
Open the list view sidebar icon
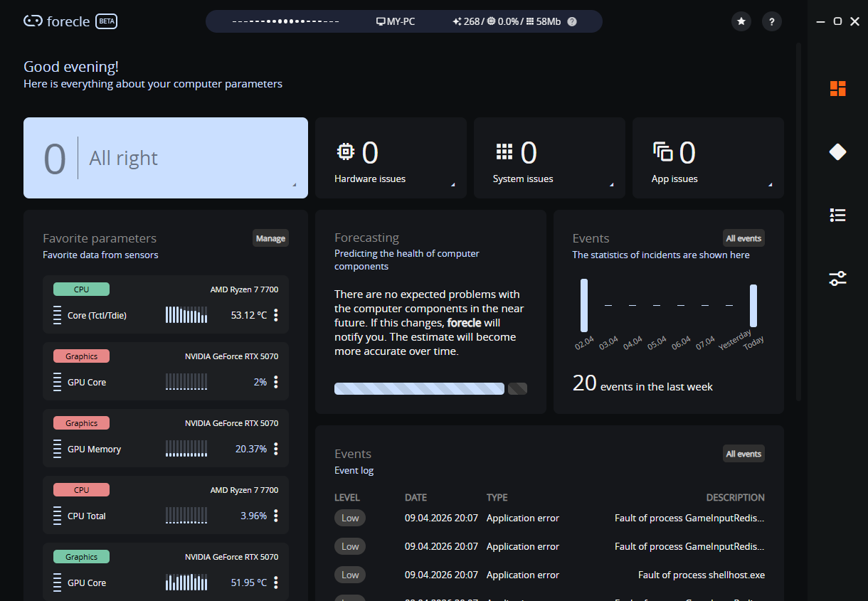point(837,215)
